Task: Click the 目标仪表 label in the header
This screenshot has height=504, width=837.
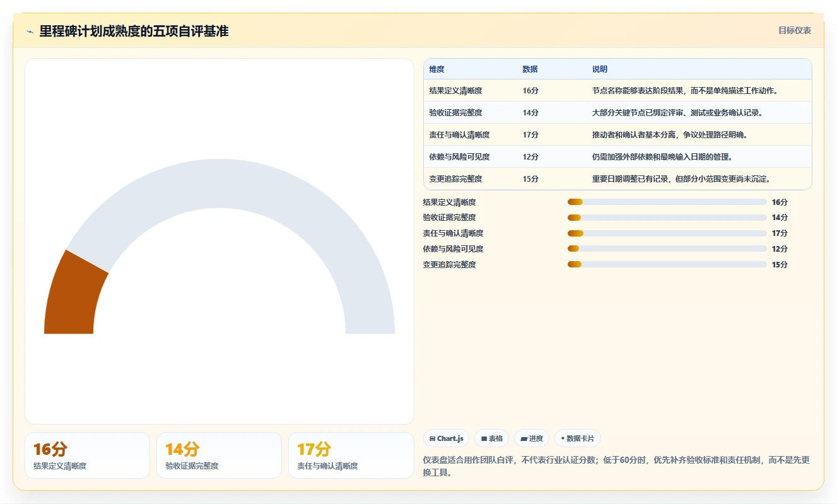Action: tap(794, 31)
